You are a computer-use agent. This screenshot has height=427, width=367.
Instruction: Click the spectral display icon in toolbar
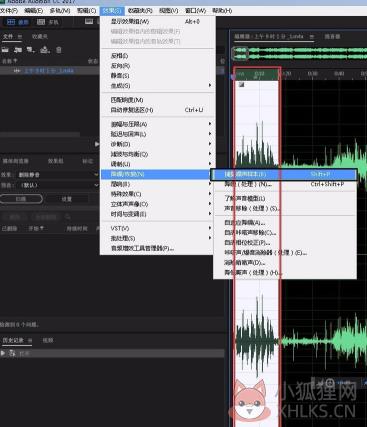point(89,22)
